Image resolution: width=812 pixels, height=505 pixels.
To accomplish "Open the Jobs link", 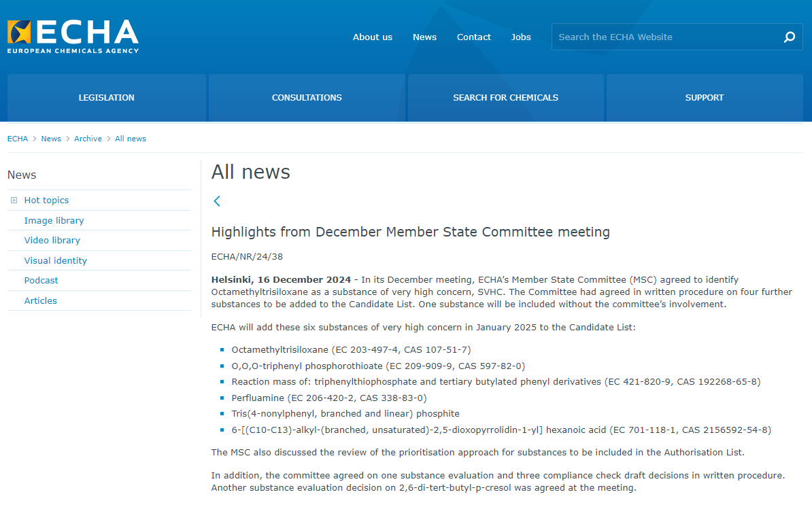I will pyautogui.click(x=521, y=37).
